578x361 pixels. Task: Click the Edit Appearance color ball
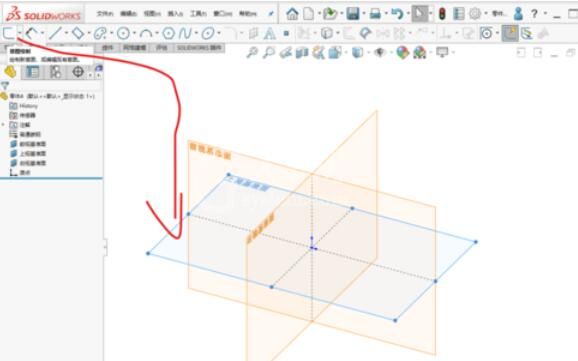click(403, 53)
